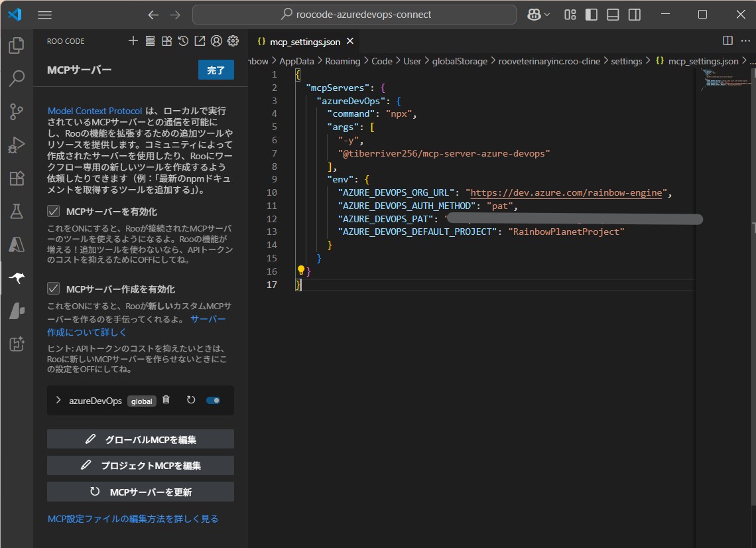Split the editor to the right
756x548 pixels.
(728, 40)
